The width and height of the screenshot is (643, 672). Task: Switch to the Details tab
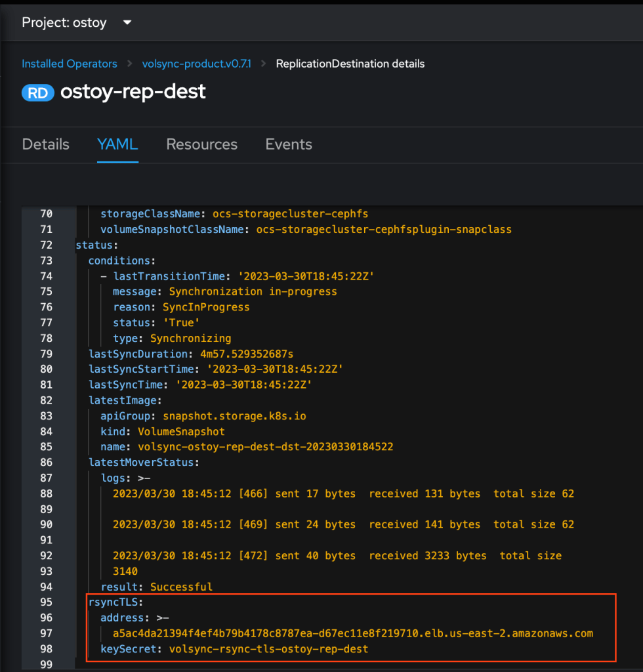(x=45, y=144)
